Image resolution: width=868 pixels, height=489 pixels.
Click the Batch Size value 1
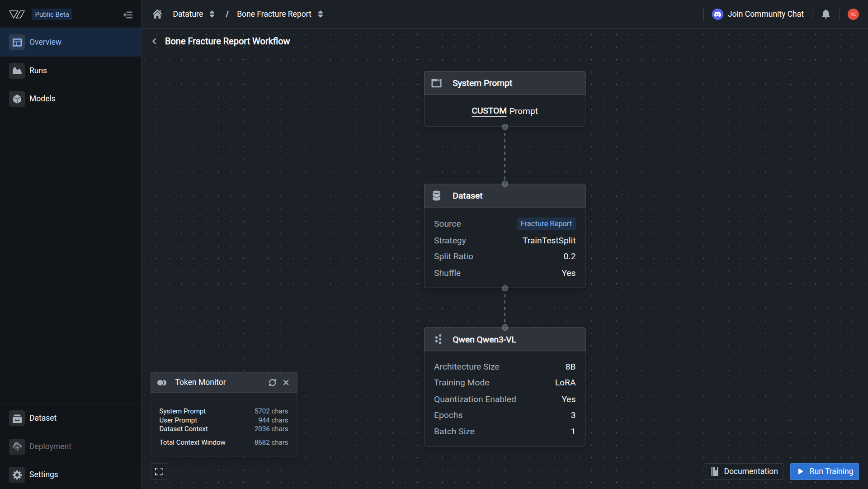pyautogui.click(x=573, y=432)
